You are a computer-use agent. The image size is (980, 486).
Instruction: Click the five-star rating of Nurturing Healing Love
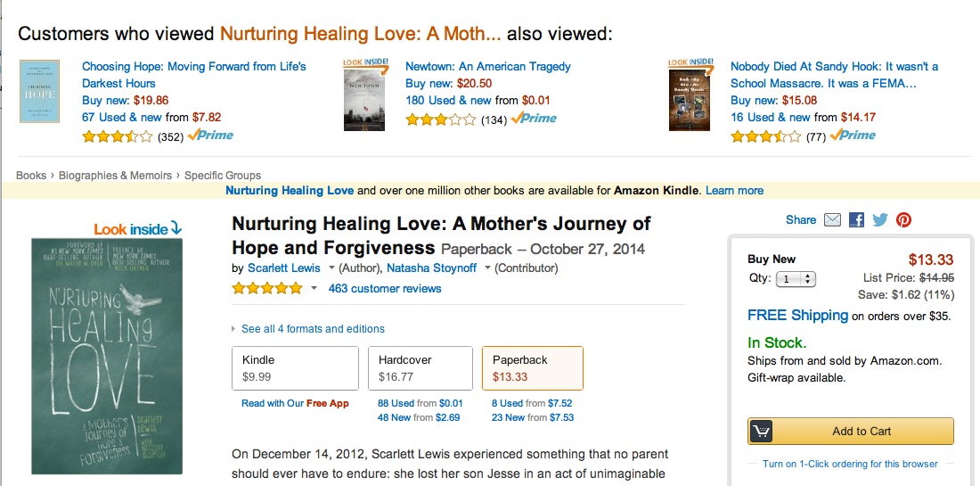click(267, 288)
